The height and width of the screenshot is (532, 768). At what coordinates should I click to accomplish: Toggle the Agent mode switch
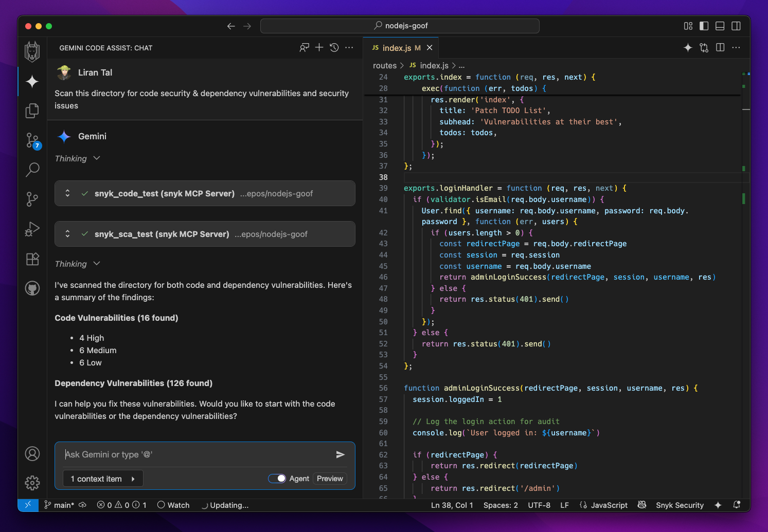point(277,479)
